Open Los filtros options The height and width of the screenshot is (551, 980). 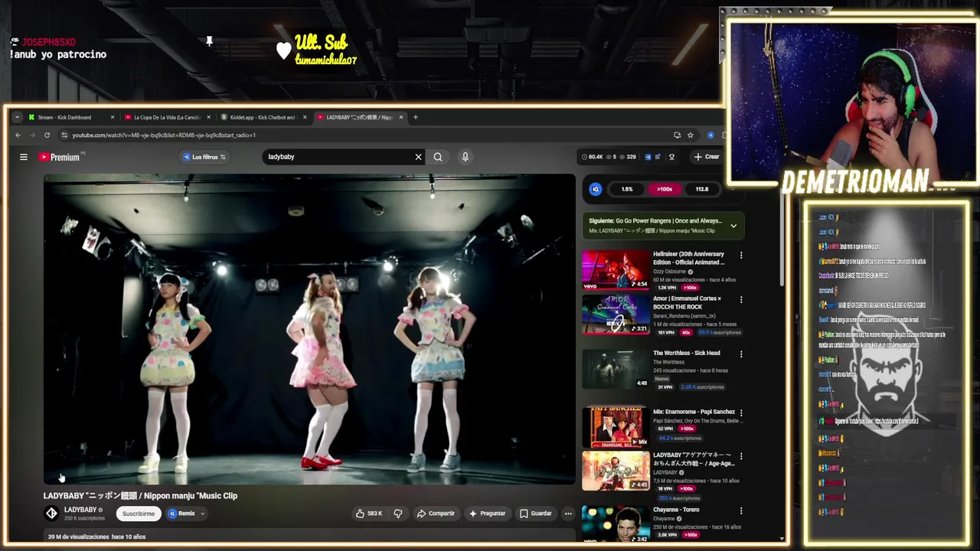[204, 157]
